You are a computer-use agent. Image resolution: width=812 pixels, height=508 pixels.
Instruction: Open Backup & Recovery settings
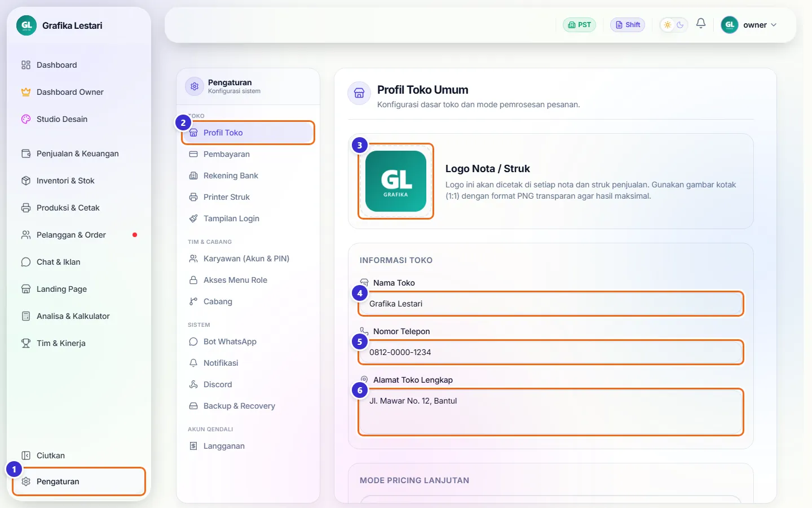point(248,406)
